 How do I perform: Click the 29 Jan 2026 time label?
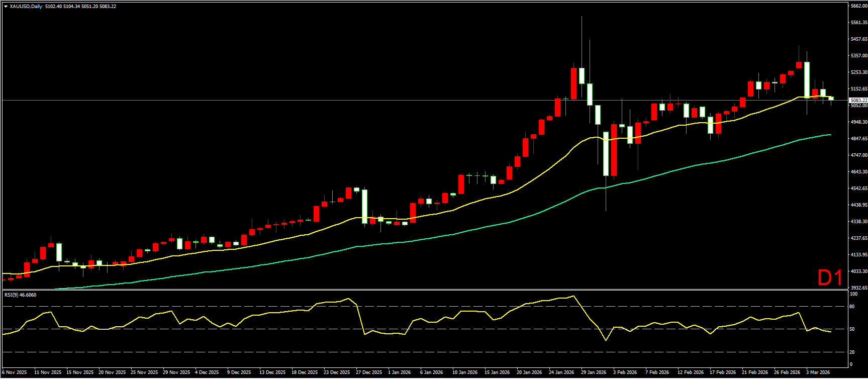pyautogui.click(x=594, y=372)
